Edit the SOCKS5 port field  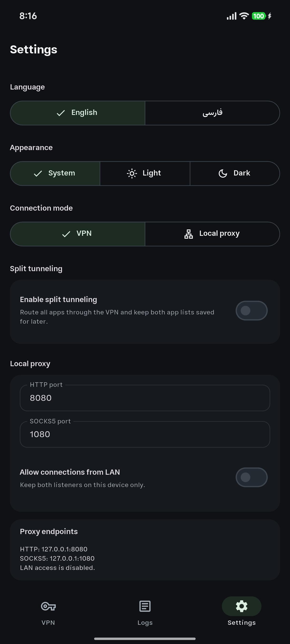145,434
